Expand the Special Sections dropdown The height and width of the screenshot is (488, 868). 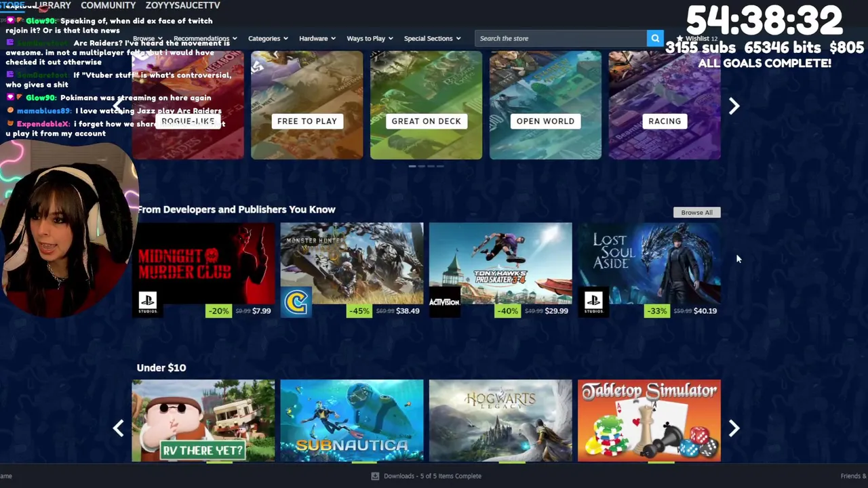coord(433,39)
